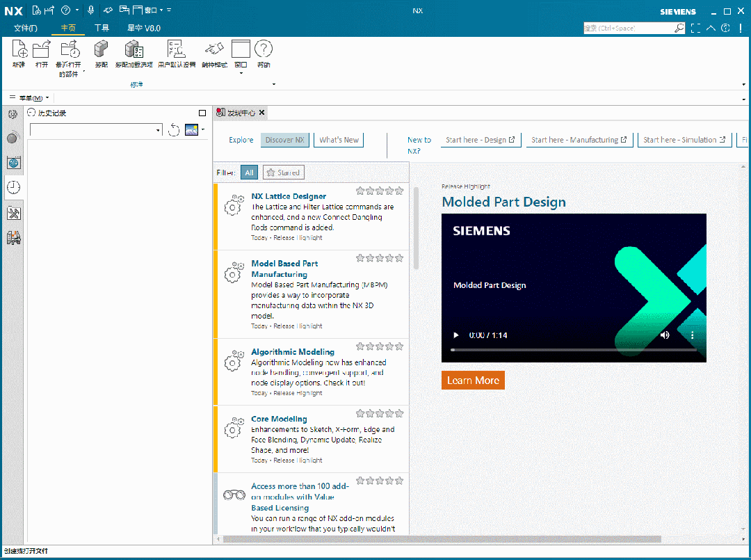This screenshot has height=560, width=751.
Task: Click the microphone icon in quick access toolbar
Action: point(91,10)
